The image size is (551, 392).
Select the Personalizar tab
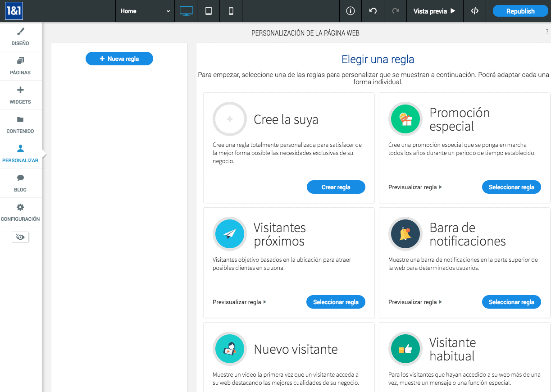(21, 154)
